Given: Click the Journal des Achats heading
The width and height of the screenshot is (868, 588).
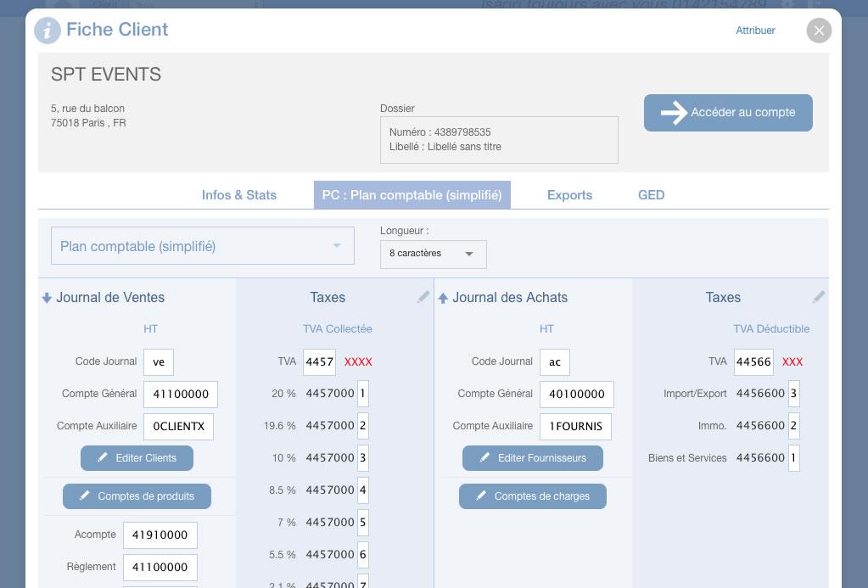Looking at the screenshot, I should [x=510, y=297].
